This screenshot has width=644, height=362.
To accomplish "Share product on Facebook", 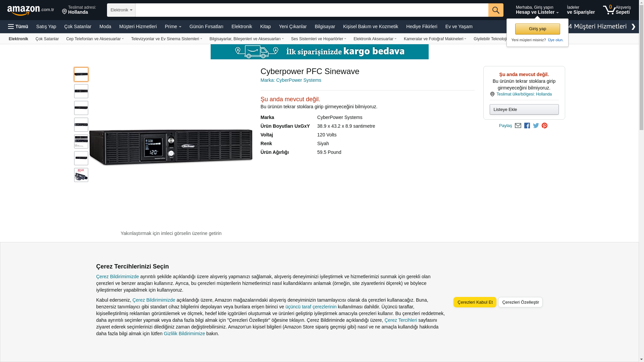I will 527,126.
